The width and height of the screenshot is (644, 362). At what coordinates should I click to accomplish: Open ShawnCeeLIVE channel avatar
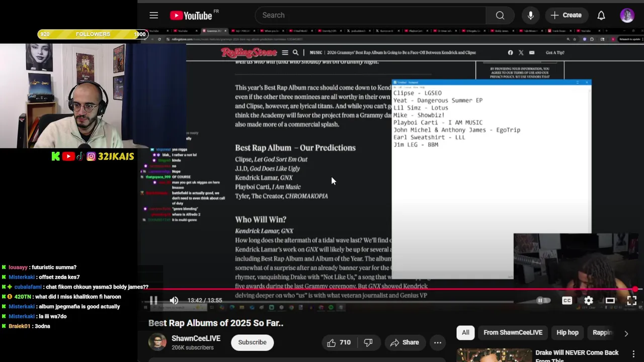click(157, 342)
